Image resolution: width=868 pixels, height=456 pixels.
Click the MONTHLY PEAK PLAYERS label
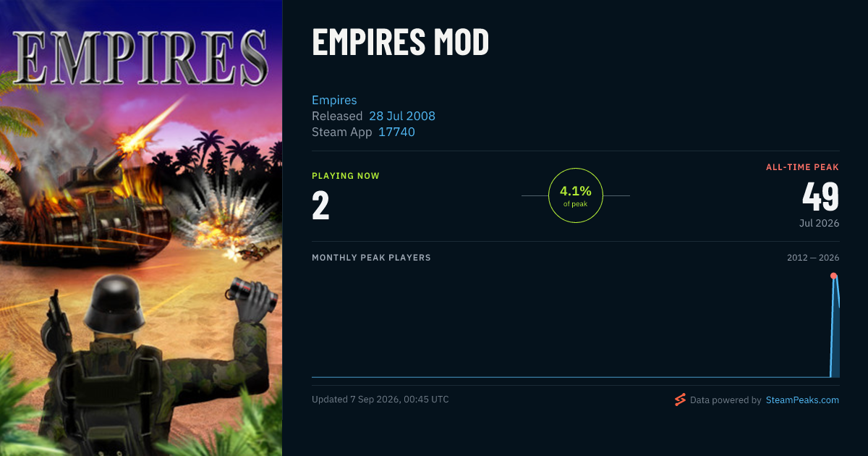pos(371,258)
